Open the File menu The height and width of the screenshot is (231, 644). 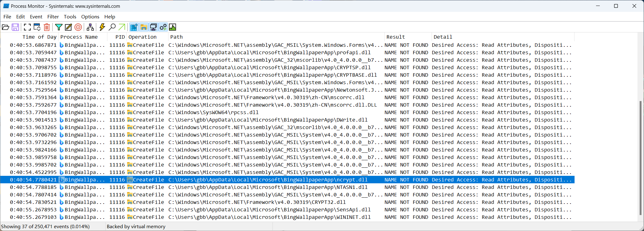[7, 17]
